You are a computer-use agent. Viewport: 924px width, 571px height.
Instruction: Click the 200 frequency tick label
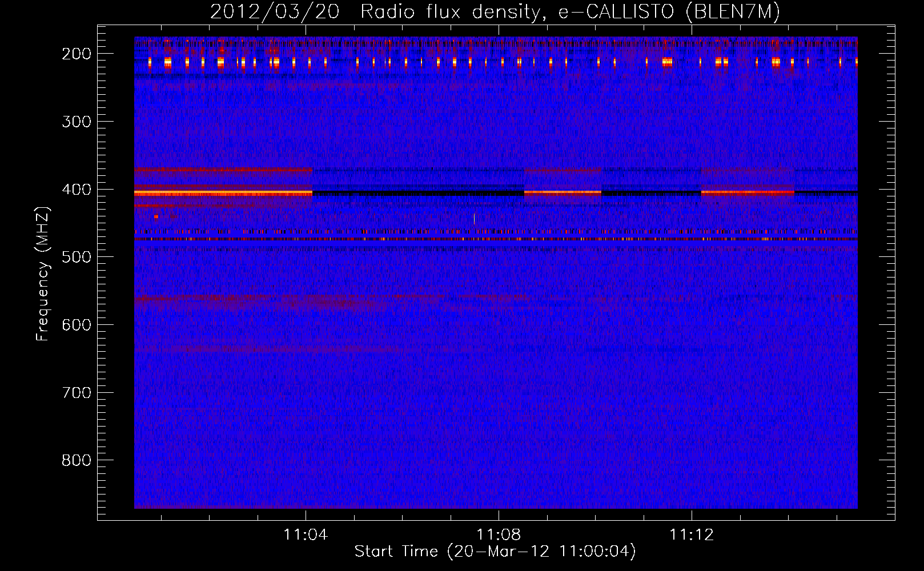coord(76,54)
